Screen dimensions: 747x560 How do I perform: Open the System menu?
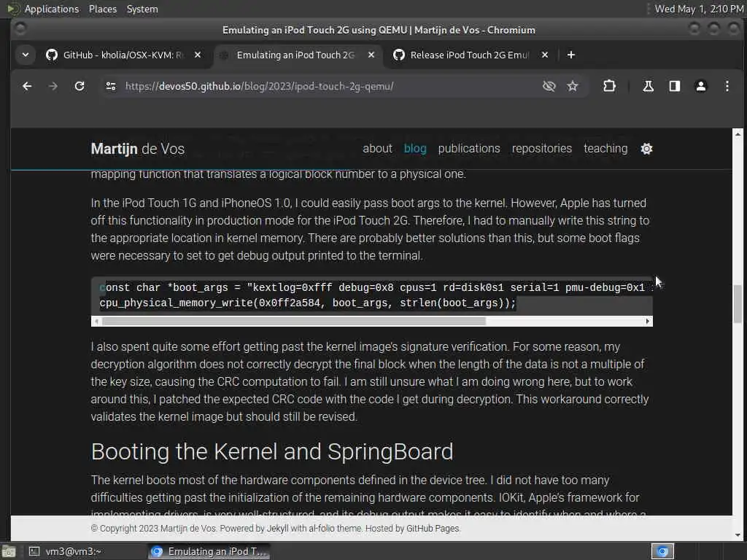(142, 9)
